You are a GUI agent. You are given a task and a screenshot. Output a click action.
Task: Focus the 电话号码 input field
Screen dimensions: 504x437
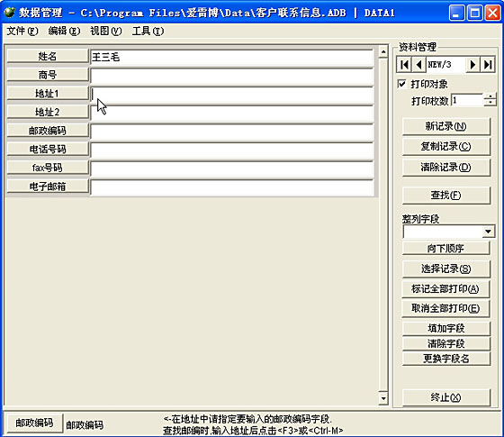[x=232, y=150]
